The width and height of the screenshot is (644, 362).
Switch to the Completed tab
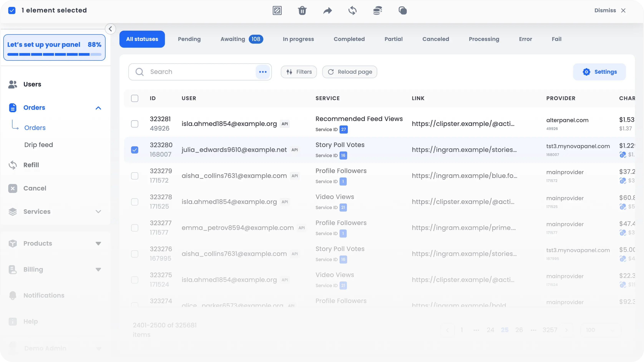tap(349, 39)
